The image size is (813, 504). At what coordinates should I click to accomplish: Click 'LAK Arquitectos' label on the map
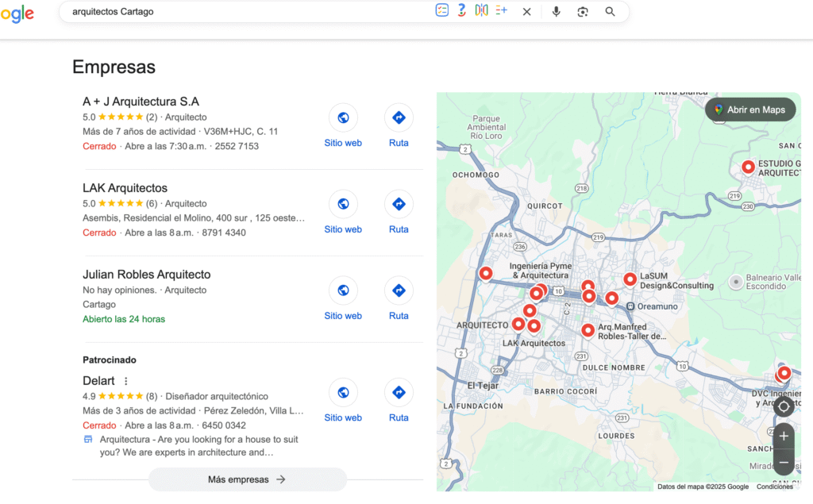534,343
